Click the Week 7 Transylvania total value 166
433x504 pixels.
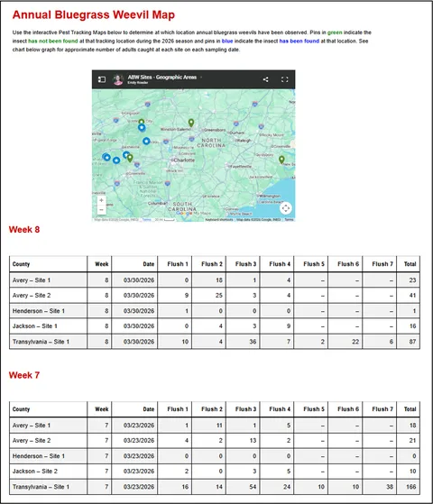411,487
